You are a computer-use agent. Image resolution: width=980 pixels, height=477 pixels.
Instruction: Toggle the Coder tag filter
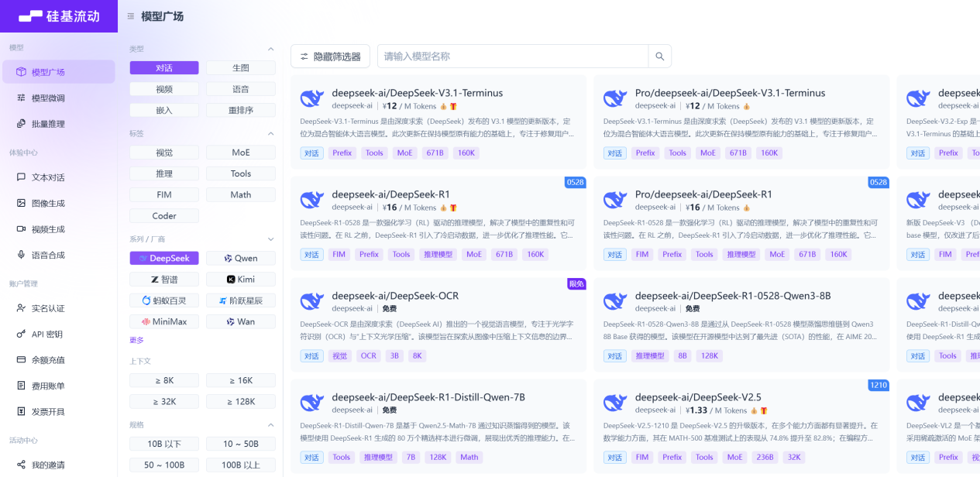pyautogui.click(x=164, y=216)
